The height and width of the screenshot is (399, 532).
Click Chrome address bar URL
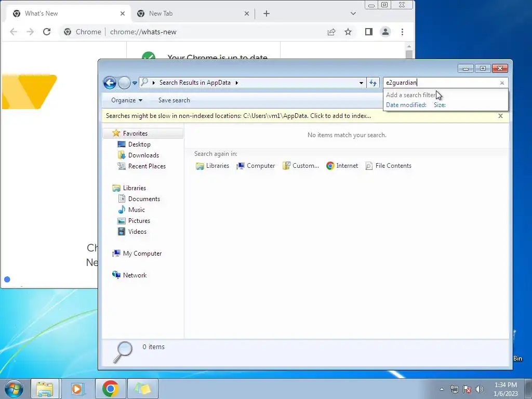coord(143,32)
